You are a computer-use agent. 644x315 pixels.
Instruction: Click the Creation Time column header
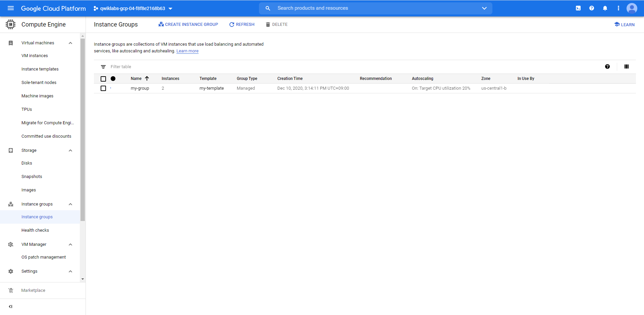tap(290, 79)
